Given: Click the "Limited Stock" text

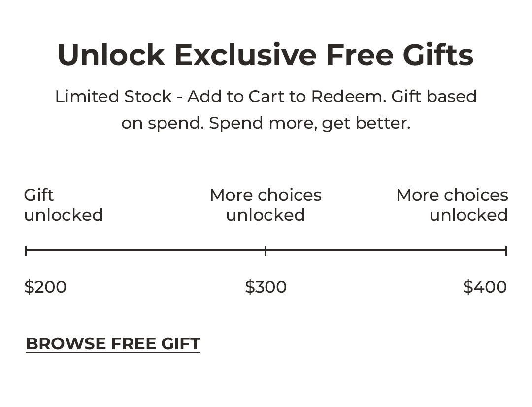Looking at the screenshot, I should (x=113, y=96).
